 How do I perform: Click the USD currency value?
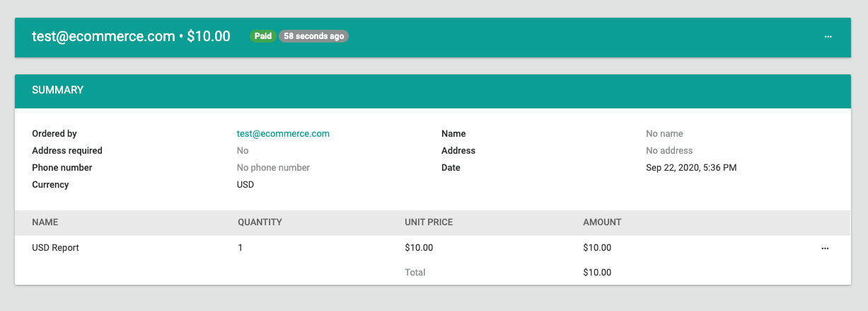(245, 184)
